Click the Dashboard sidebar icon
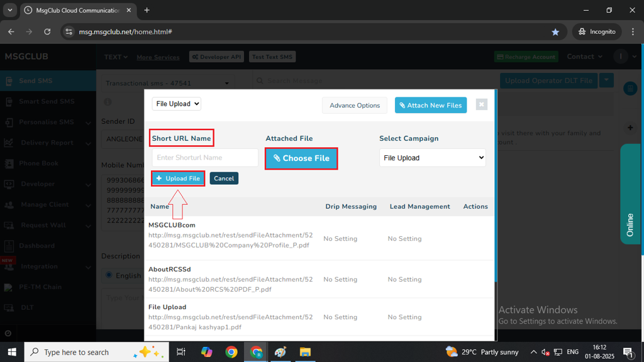Image resolution: width=644 pixels, height=362 pixels. coord(9,246)
